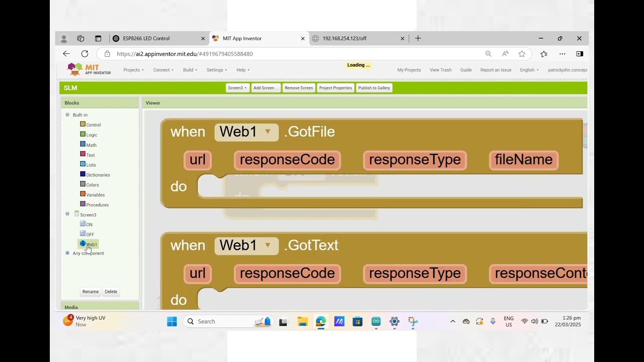Open the tab actions menu icon
Image resolution: width=644 pixels, height=362 pixels.
[98, 38]
